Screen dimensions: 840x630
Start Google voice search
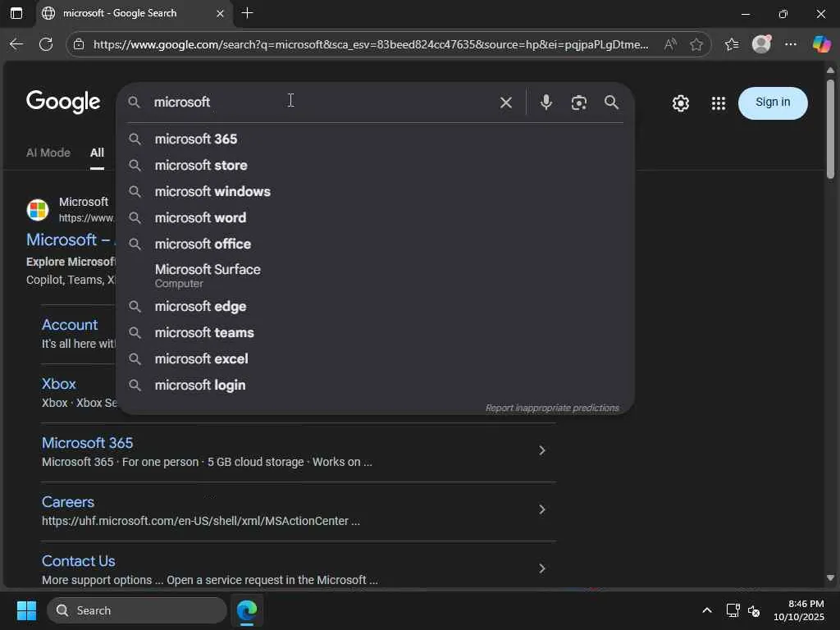point(546,103)
